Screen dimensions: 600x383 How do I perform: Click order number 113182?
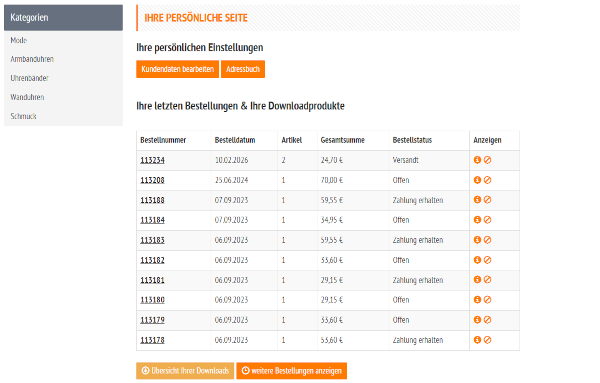[152, 260]
